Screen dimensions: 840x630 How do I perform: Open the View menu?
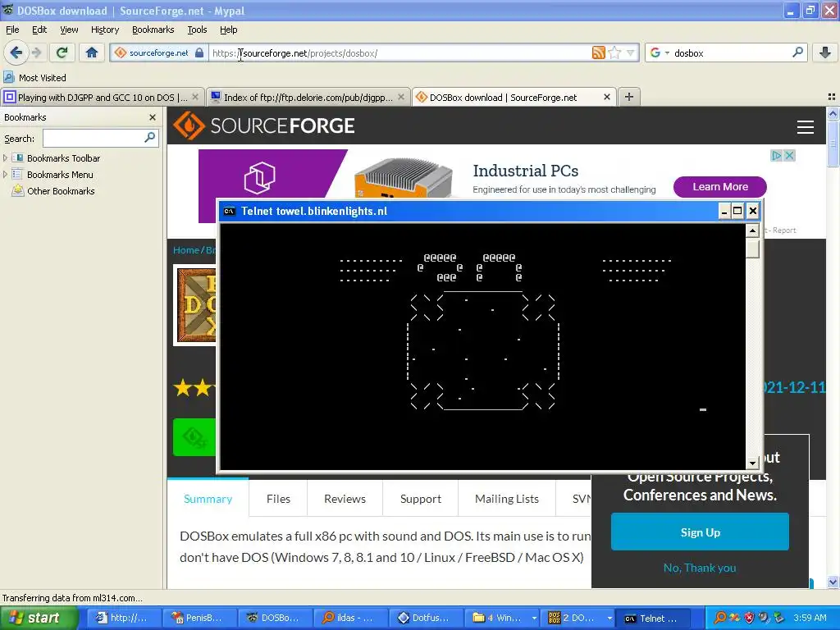(x=69, y=30)
